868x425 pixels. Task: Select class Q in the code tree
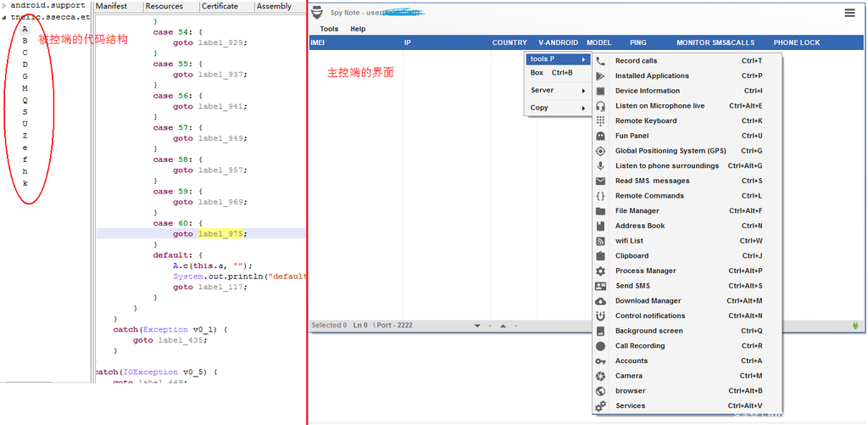pos(25,100)
